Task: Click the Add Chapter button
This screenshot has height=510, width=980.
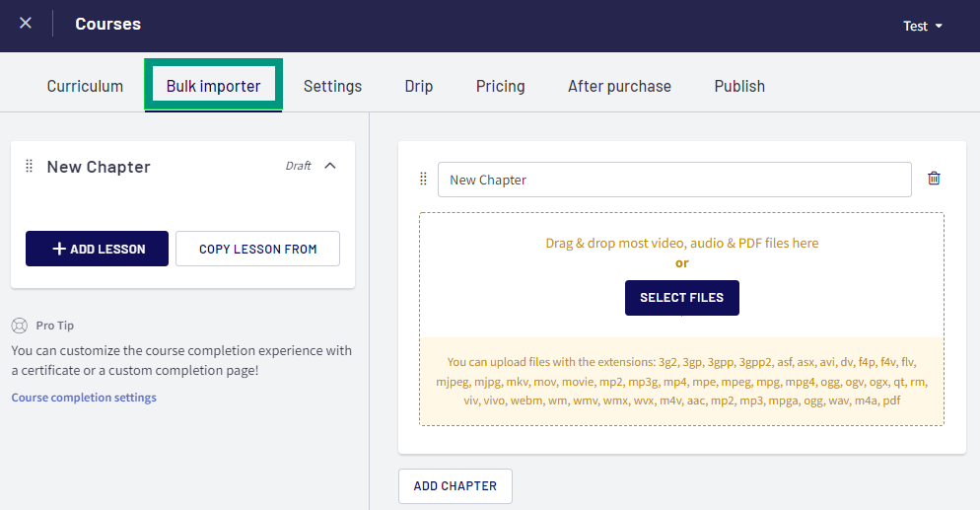Action: [455, 486]
